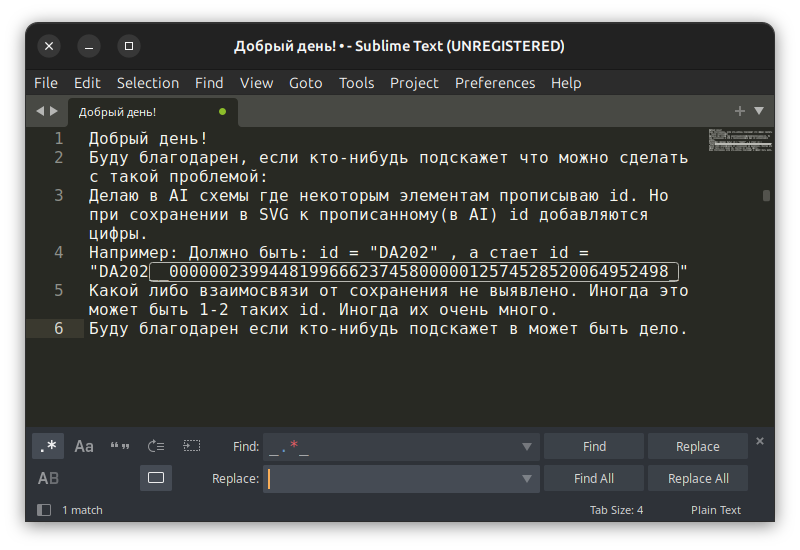This screenshot has height=550, width=800.
Task: Click the minimap preview
Action: (x=740, y=140)
